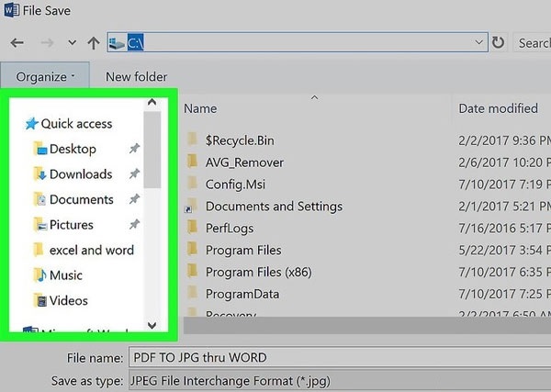The height and width of the screenshot is (392, 551).
Task: Click the Refresh button beside address bar
Action: click(499, 43)
